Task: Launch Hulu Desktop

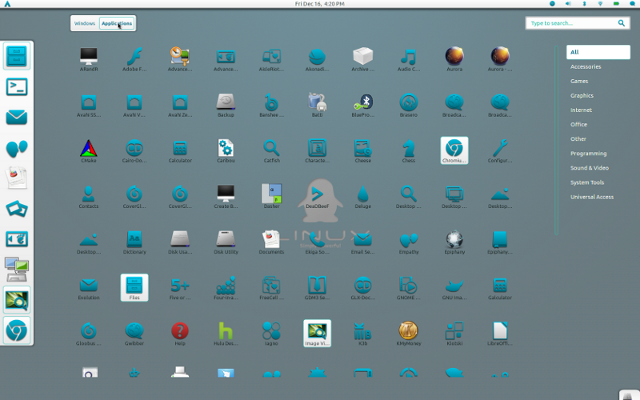Action: (x=226, y=333)
